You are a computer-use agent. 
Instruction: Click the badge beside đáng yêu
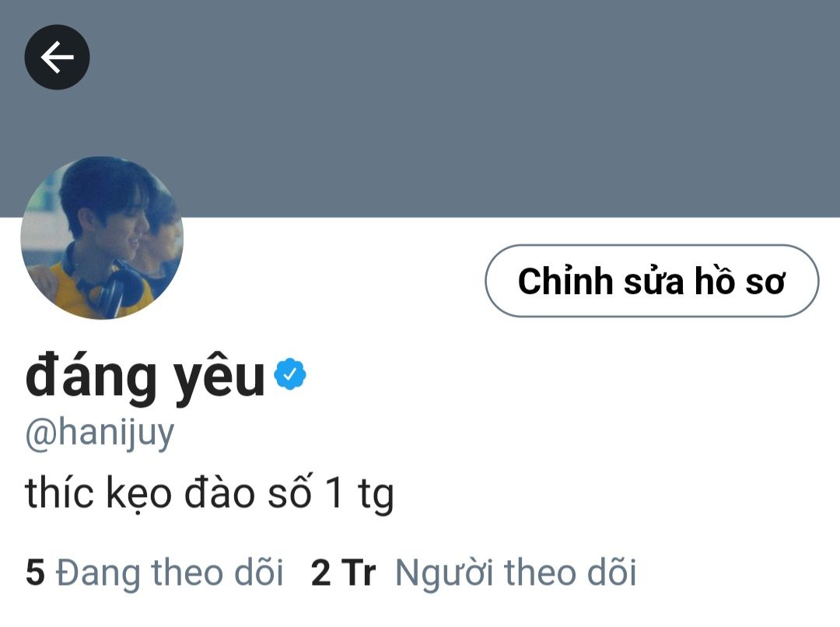290,374
